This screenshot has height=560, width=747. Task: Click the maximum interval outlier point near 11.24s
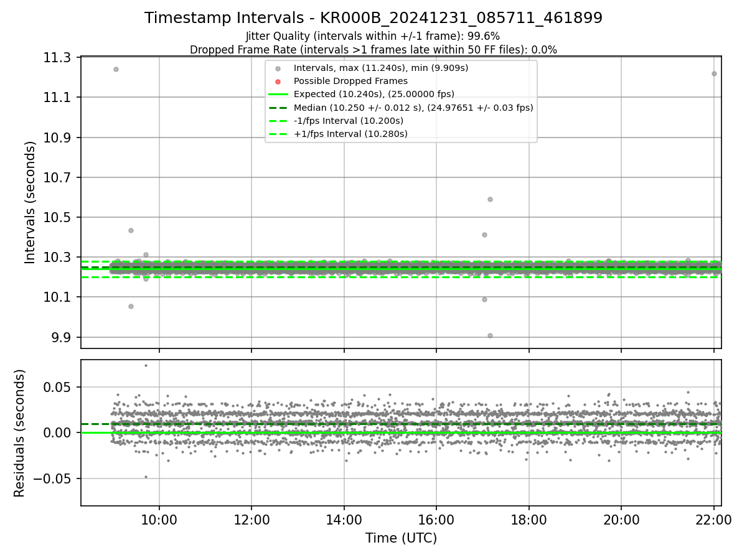coord(116,69)
